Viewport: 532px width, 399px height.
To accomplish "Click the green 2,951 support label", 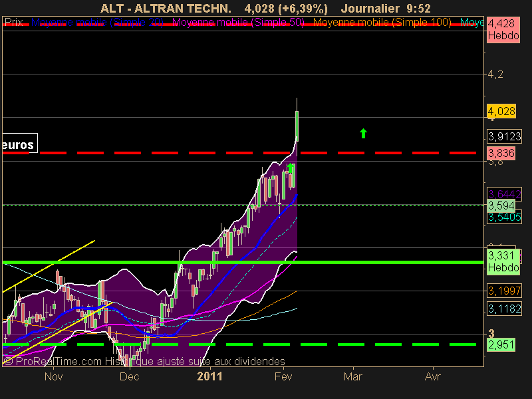I will 501,344.
